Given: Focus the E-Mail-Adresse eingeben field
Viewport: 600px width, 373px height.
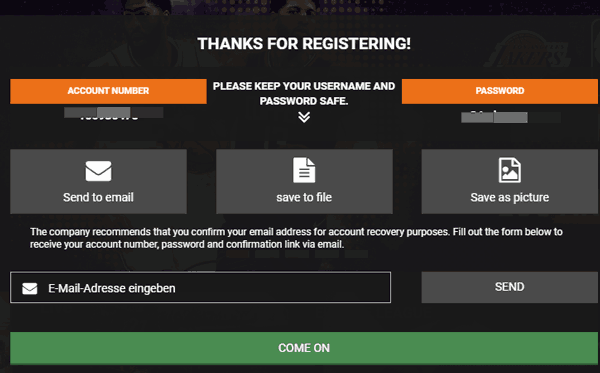Looking at the screenshot, I should pyautogui.click(x=201, y=287).
